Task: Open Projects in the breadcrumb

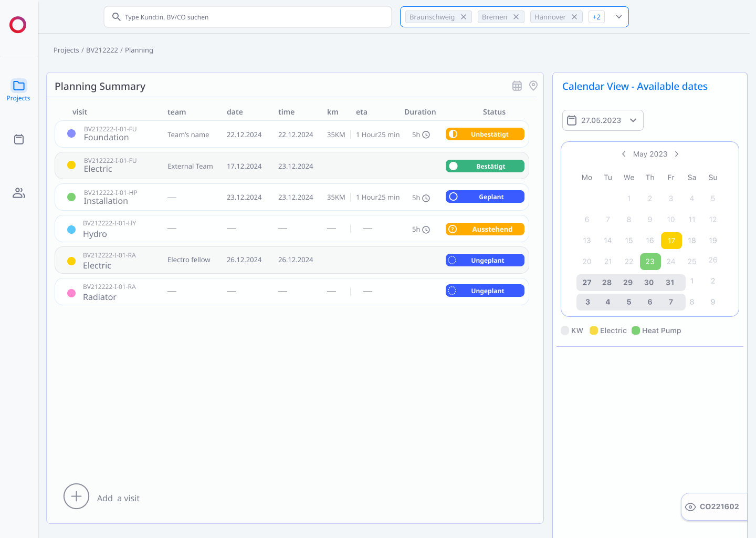Action: tap(66, 50)
